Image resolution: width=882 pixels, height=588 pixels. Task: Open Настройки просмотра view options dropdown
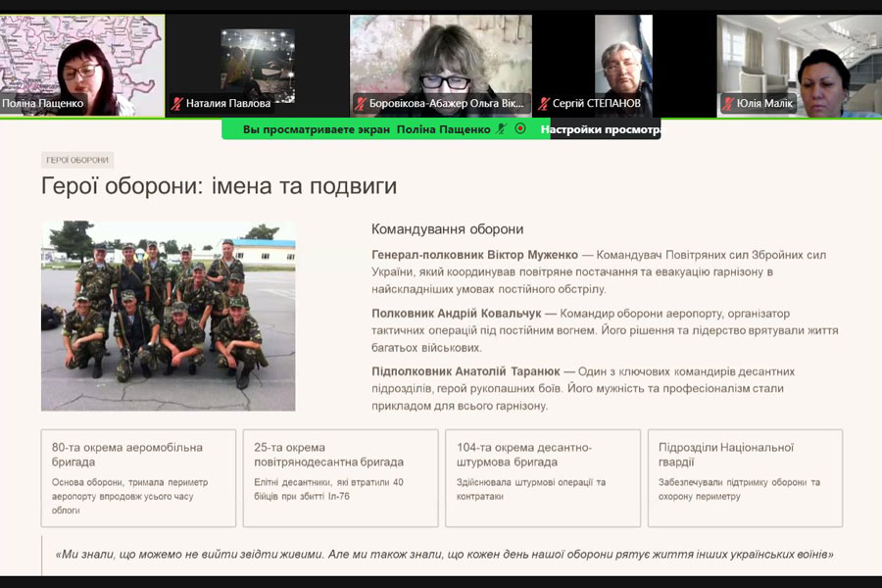[x=603, y=128]
